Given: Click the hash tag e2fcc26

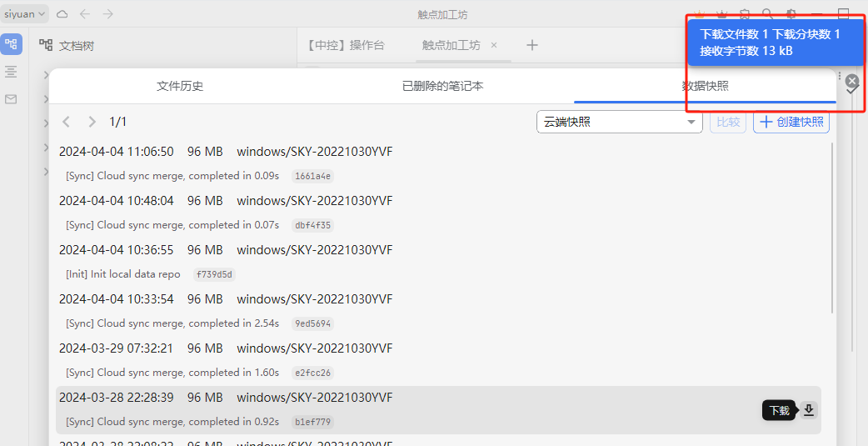Looking at the screenshot, I should tap(312, 373).
